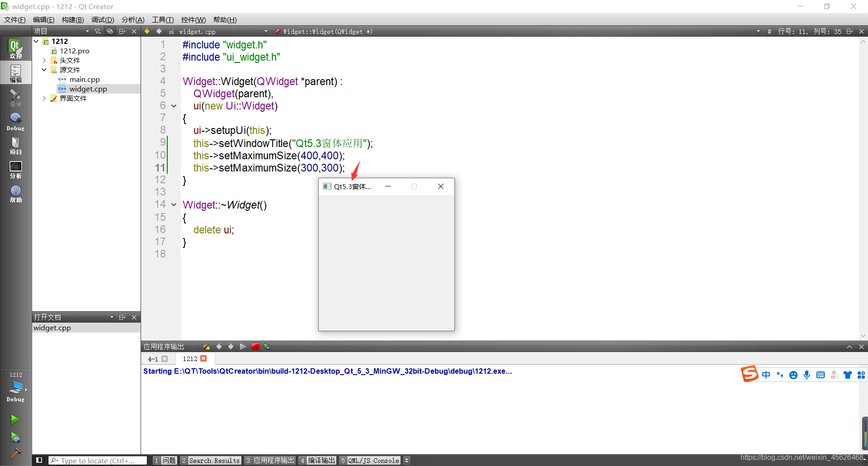The width and height of the screenshot is (868, 466).
Task: Split the project side panel
Action: coord(122,31)
